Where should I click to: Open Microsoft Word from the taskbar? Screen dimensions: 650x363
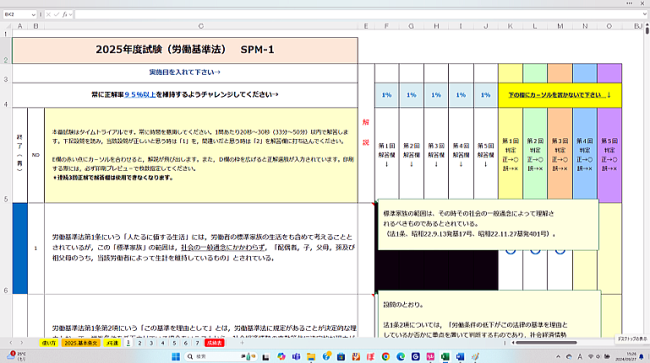[x=460, y=356]
